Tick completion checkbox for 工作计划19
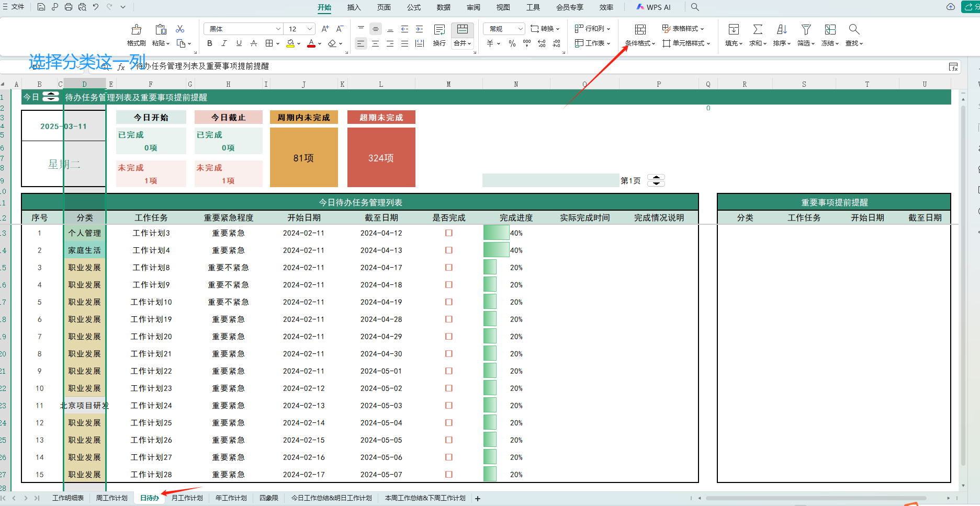The image size is (980, 506). [449, 319]
